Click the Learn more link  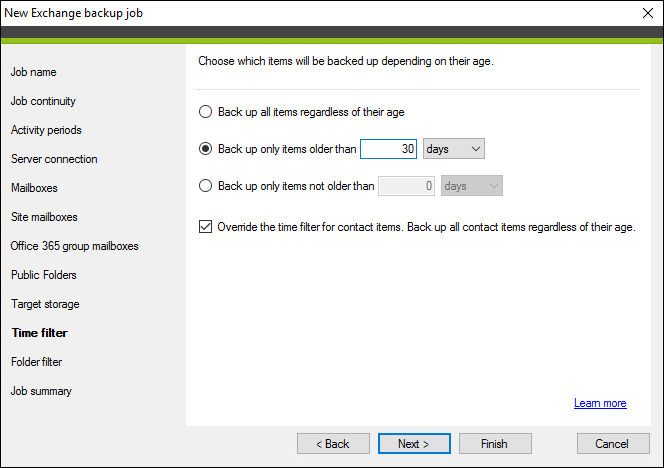click(600, 403)
